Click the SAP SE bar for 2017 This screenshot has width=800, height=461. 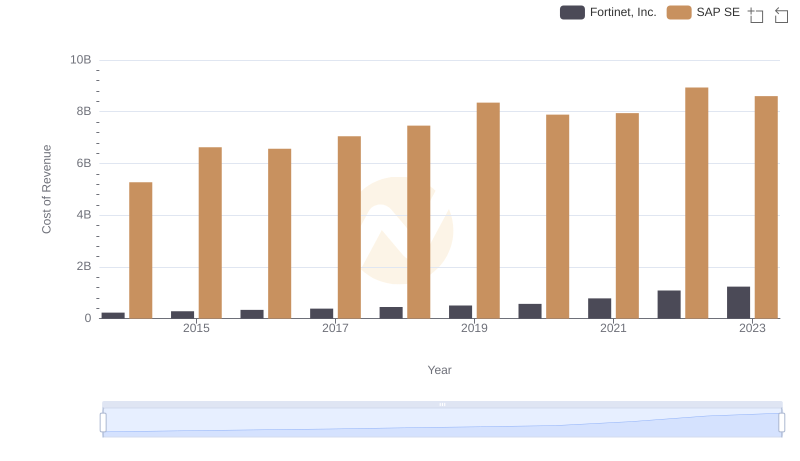click(349, 227)
